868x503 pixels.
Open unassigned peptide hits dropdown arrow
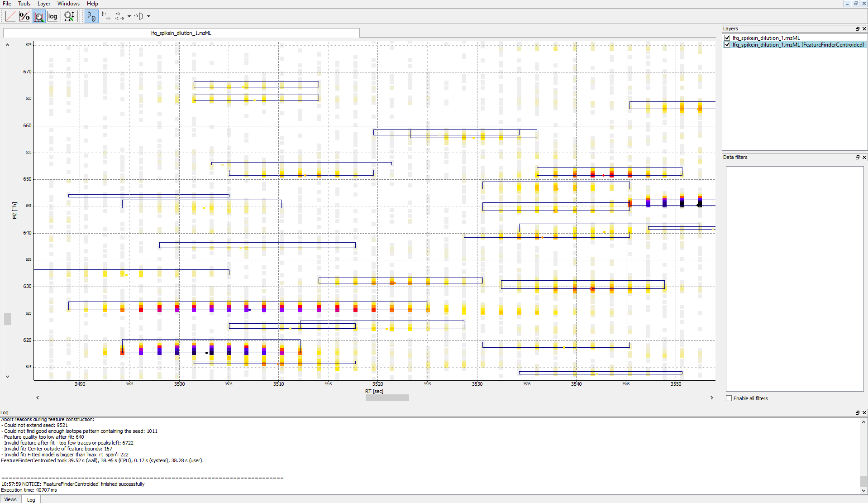click(x=148, y=16)
